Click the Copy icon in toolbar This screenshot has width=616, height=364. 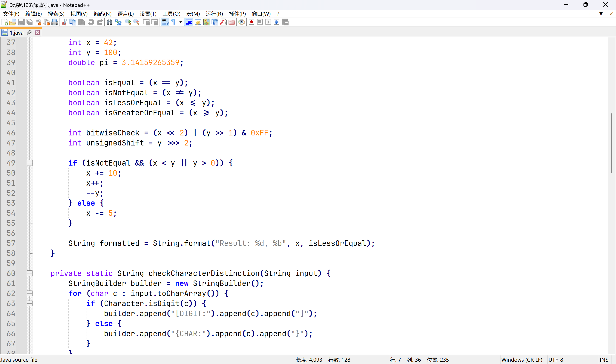[x=73, y=22]
